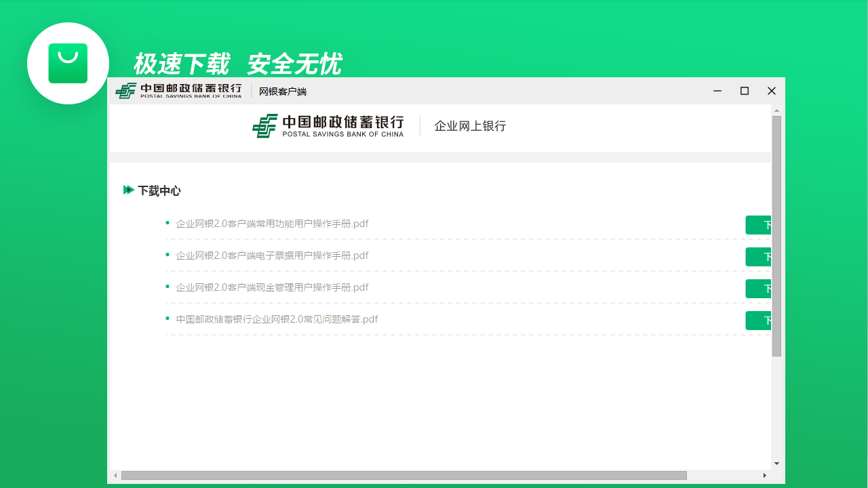Click the Postal Savings Bank logo on the page header

click(x=328, y=126)
